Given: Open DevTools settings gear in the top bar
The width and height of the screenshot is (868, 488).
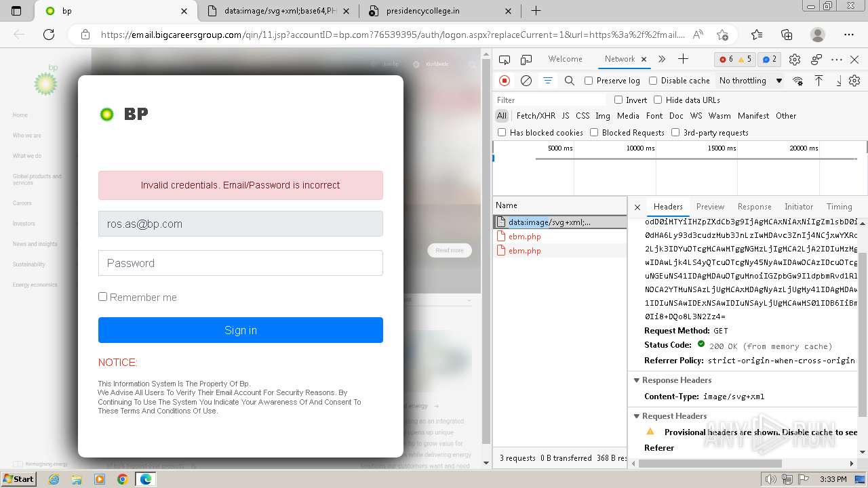Looking at the screenshot, I should [795, 60].
